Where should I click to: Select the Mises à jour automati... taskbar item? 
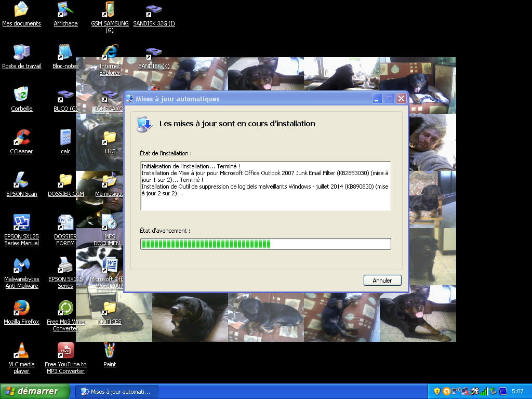[x=116, y=392]
